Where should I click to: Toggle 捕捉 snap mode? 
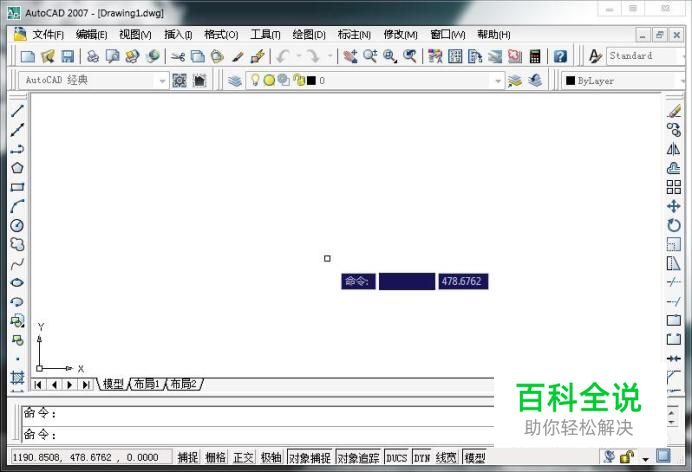188,457
